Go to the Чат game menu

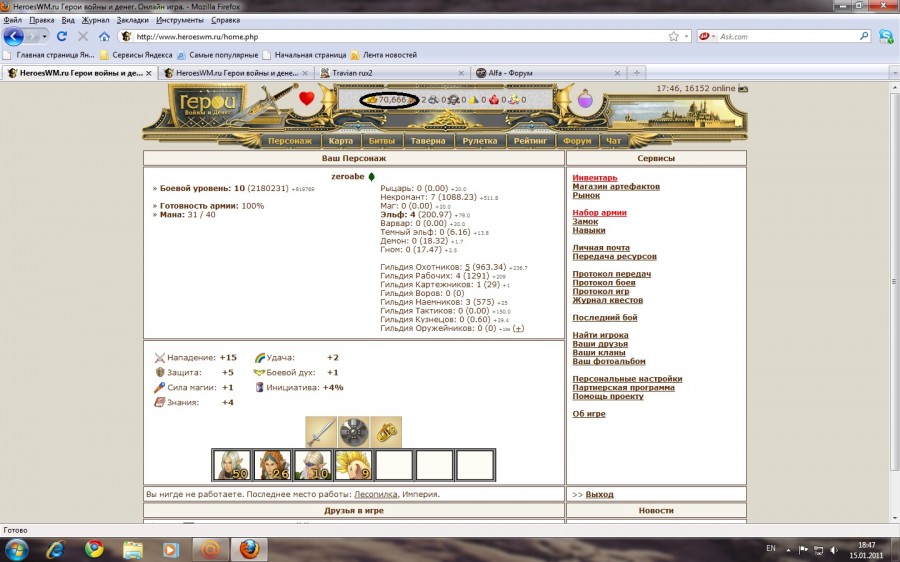click(x=613, y=141)
